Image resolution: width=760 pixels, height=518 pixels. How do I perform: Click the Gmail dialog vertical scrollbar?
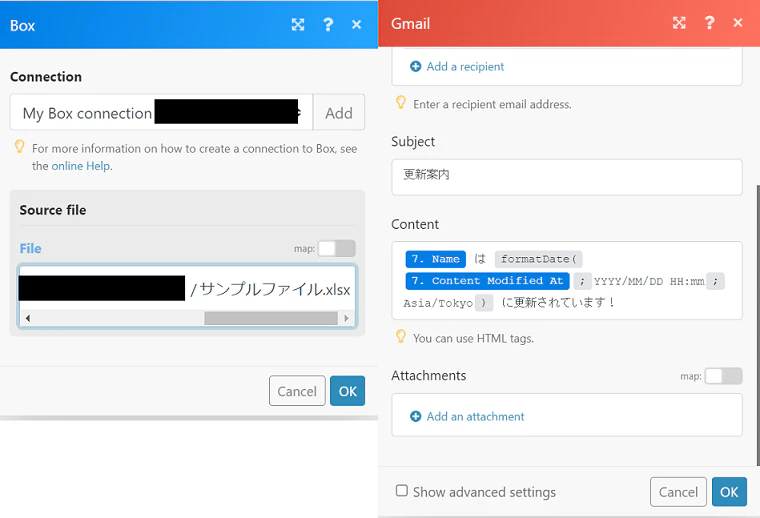coord(758,325)
